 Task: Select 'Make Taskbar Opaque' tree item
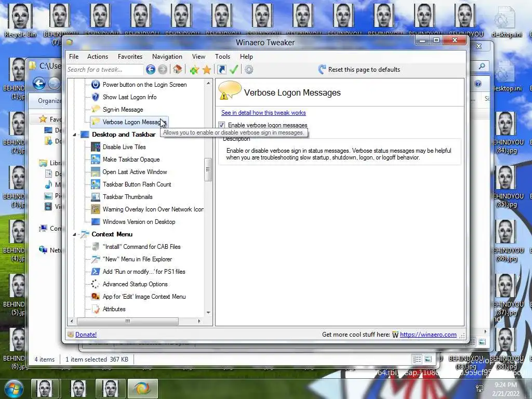click(x=131, y=159)
